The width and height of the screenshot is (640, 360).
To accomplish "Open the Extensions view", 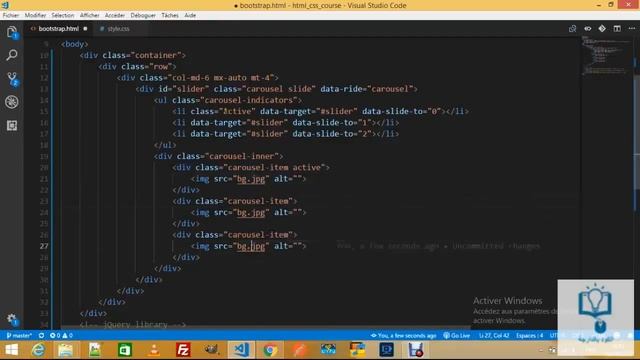I will [x=12, y=125].
